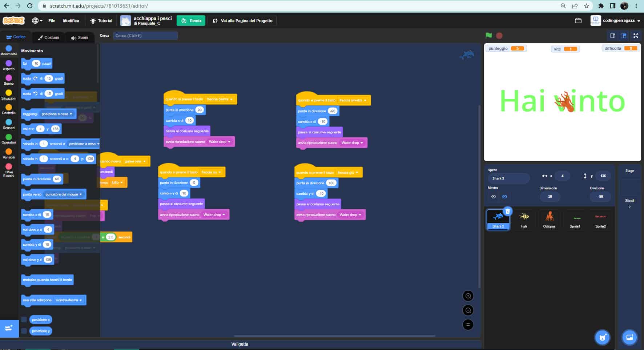Click the green flag to run the project

point(488,35)
